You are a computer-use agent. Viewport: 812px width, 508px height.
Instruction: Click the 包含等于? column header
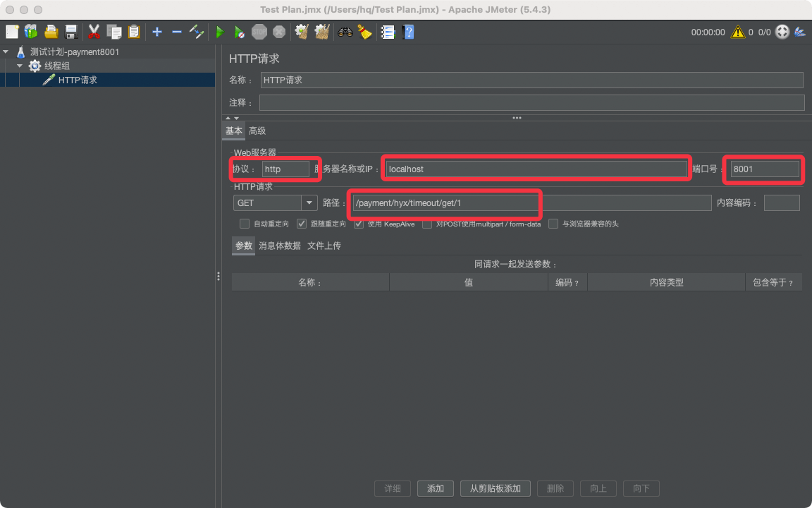click(x=773, y=282)
